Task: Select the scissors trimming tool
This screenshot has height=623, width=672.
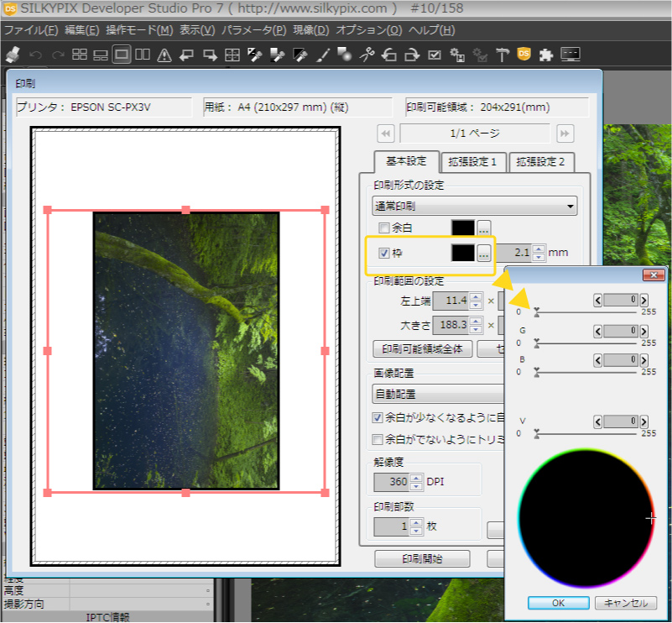Action: click(367, 55)
